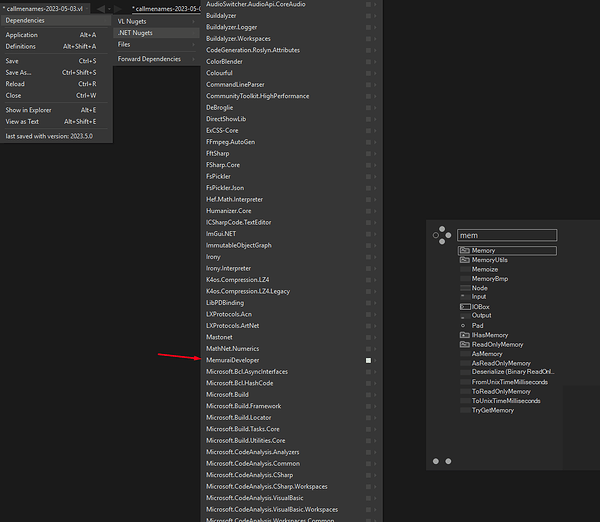This screenshot has height=522, width=600.
Task: Check the Mastonet nuget checkbox
Action: pyautogui.click(x=368, y=338)
